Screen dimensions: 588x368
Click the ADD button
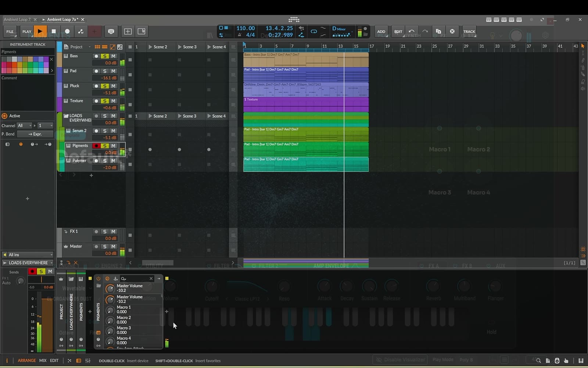coord(381,31)
